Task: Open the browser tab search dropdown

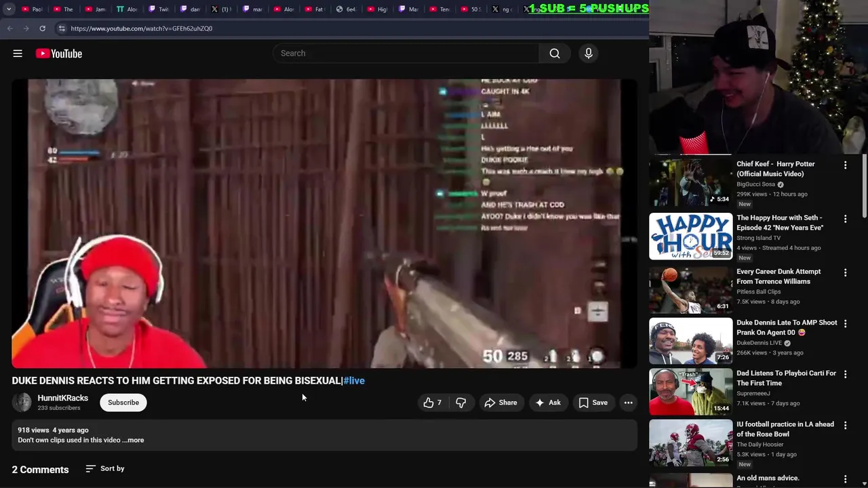Action: pos(9,9)
